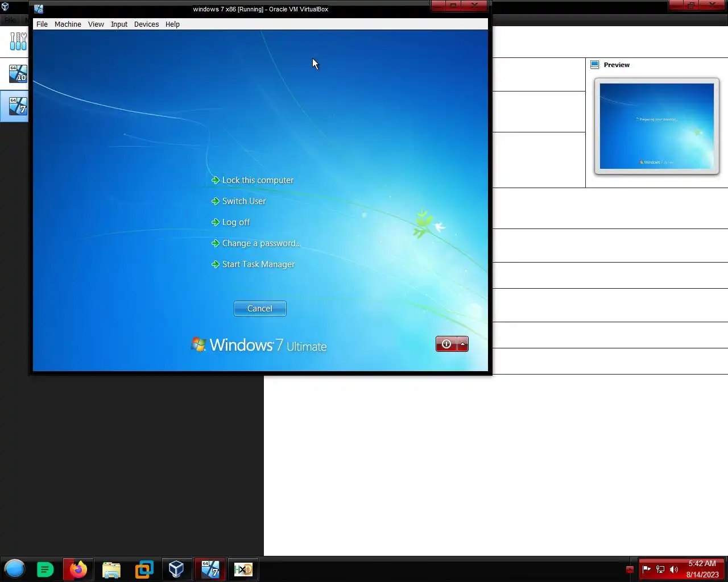Image resolution: width=728 pixels, height=582 pixels.
Task: Show hidden system tray icons
Action: pyautogui.click(x=630, y=569)
